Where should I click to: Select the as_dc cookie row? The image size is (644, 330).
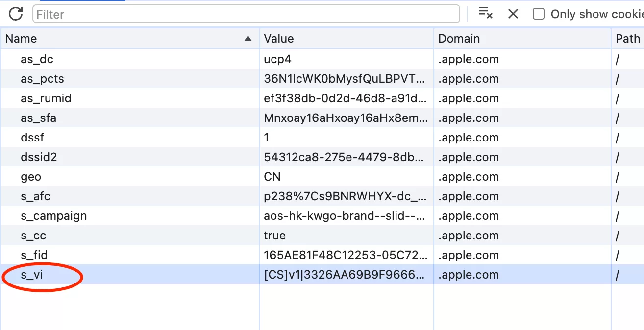(322, 59)
